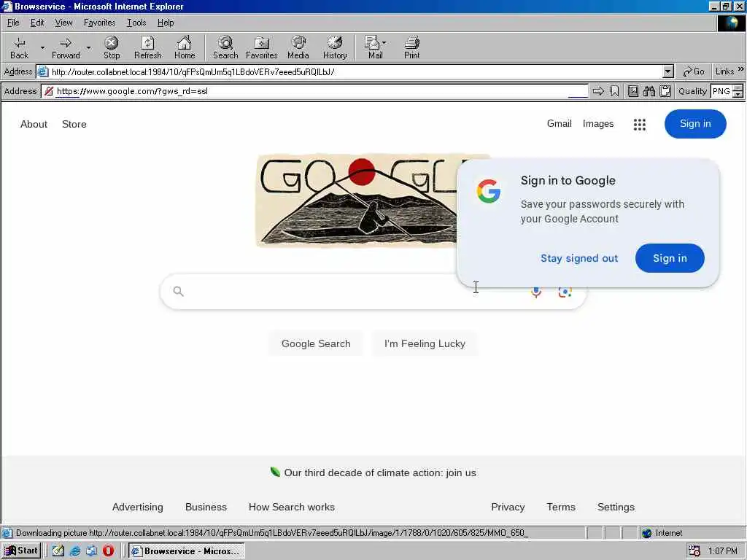Image resolution: width=747 pixels, height=560 pixels.
Task: Open the bookmarks book icon
Action: 632,91
